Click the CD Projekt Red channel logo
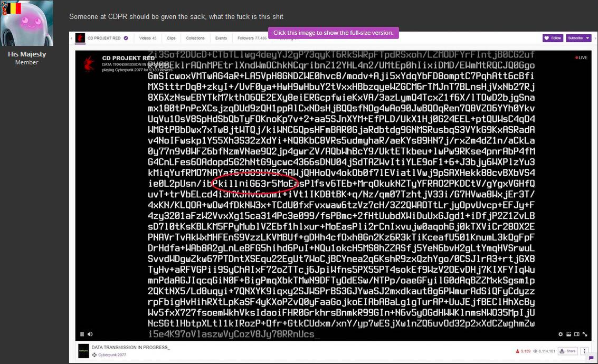The width and height of the screenshot is (598, 364). click(x=80, y=38)
